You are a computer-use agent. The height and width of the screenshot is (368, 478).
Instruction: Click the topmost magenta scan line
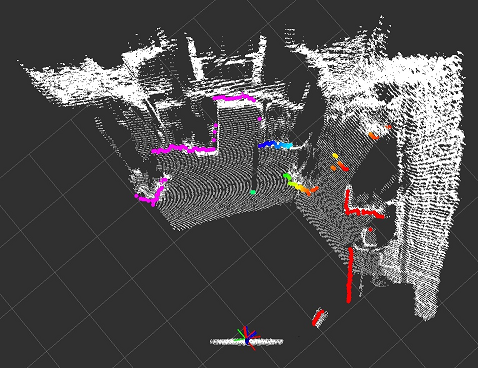pos(234,98)
